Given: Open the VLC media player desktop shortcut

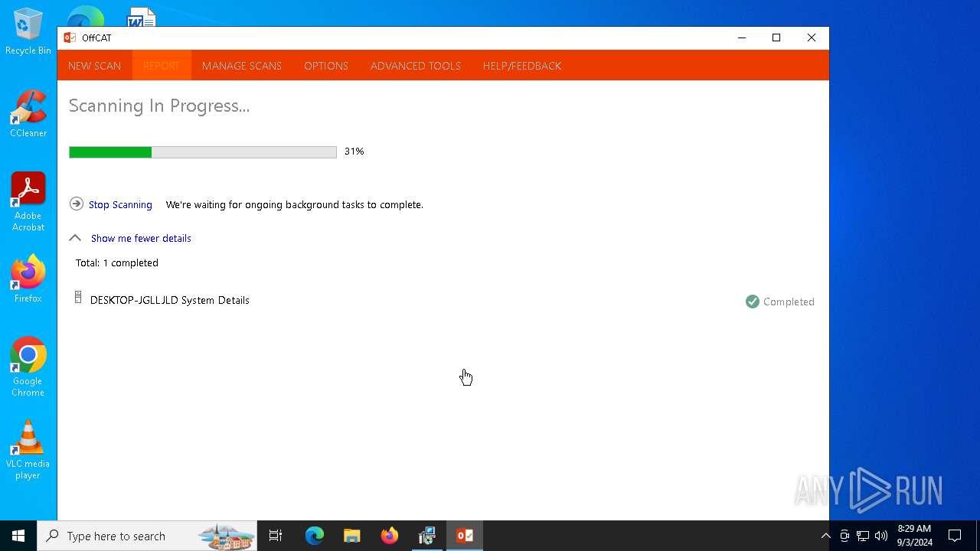Looking at the screenshot, I should (28, 450).
